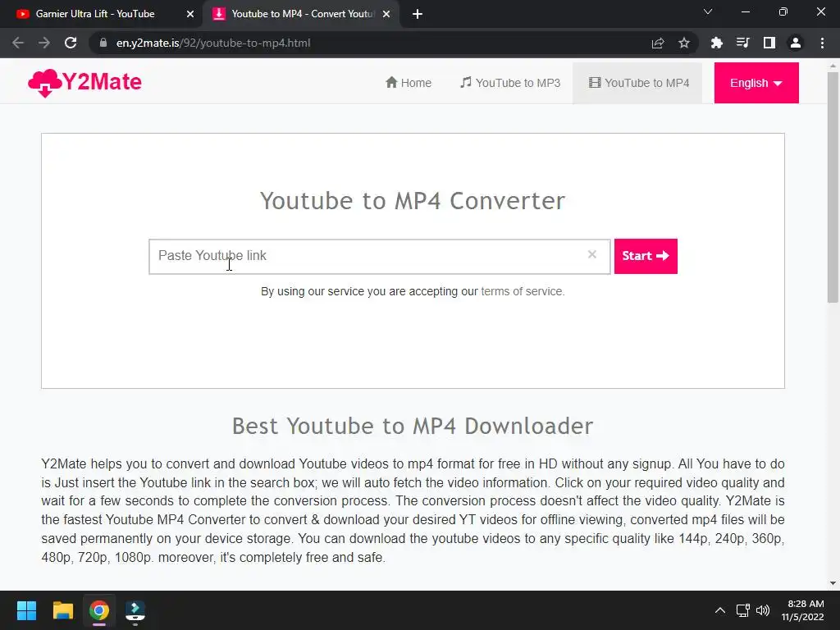Open volume tray icon
This screenshot has width=840, height=630.
click(763, 610)
